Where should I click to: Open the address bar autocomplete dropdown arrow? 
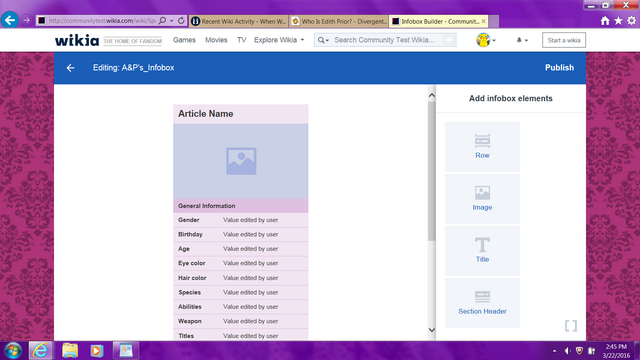click(x=171, y=20)
